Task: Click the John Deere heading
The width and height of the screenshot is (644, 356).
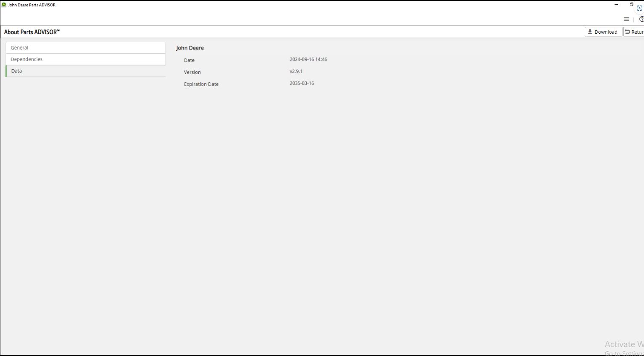Action: tap(190, 48)
